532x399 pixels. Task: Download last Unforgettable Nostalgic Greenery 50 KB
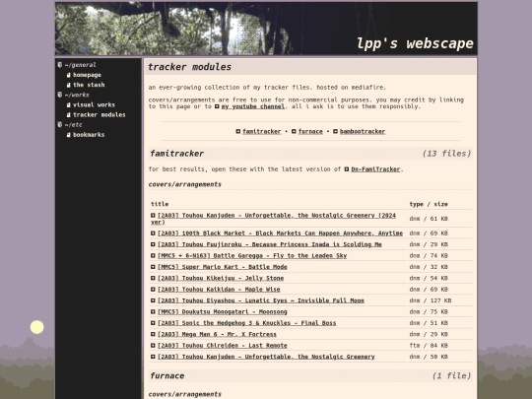click(266, 357)
